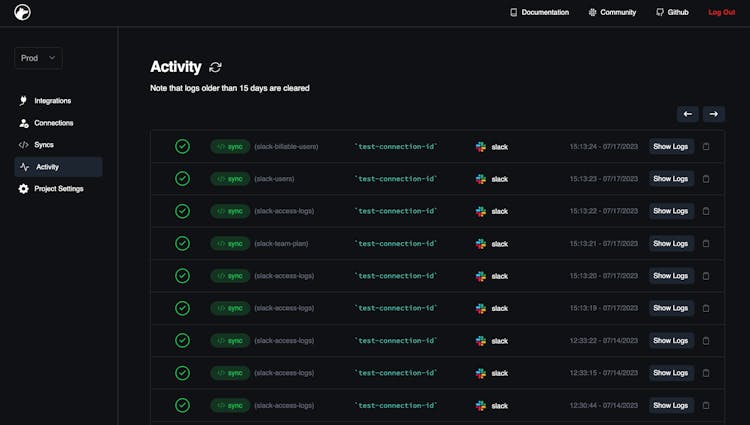Click green success checkmark on slack-billable-users row
The height and width of the screenshot is (425, 750).
(182, 146)
